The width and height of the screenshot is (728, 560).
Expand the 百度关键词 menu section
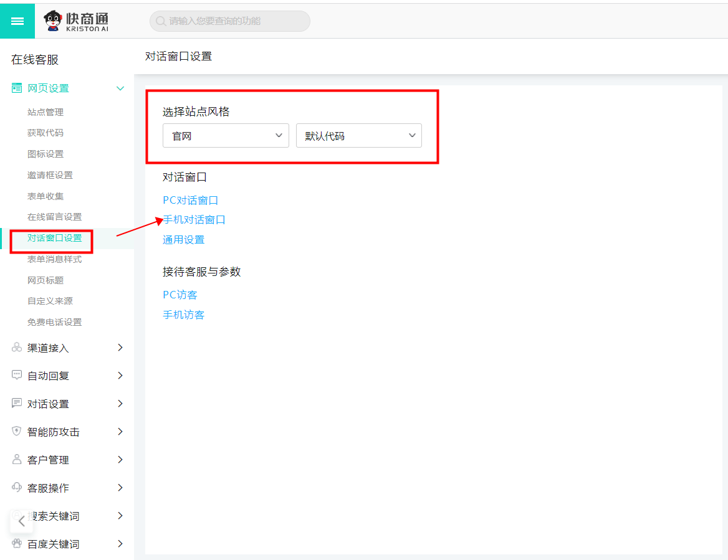click(x=120, y=544)
